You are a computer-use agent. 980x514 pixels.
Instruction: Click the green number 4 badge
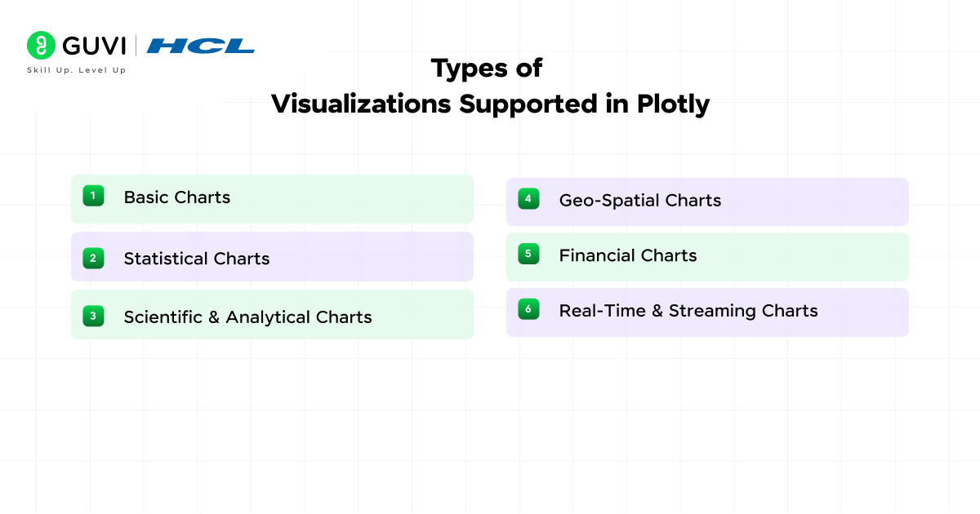[x=528, y=199]
